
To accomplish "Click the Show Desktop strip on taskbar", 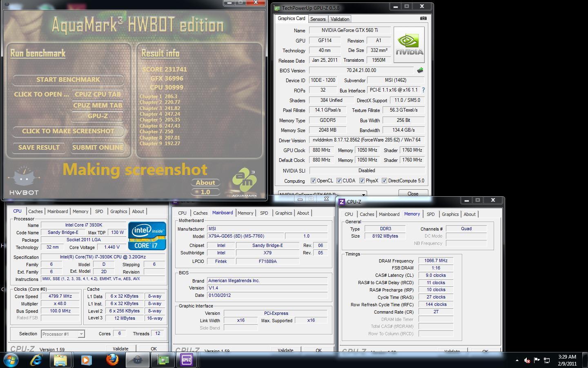I will [x=585, y=360].
